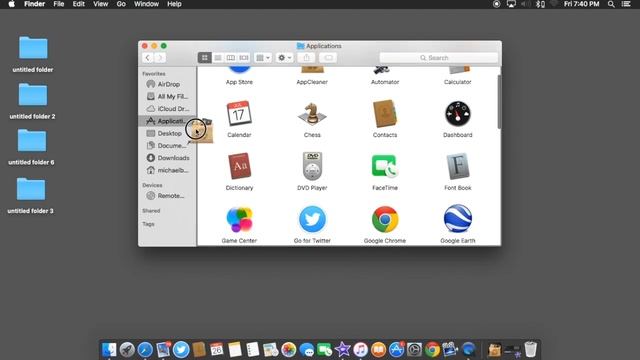Open Safari from the Dock
The height and width of the screenshot is (360, 640).
coord(145,350)
